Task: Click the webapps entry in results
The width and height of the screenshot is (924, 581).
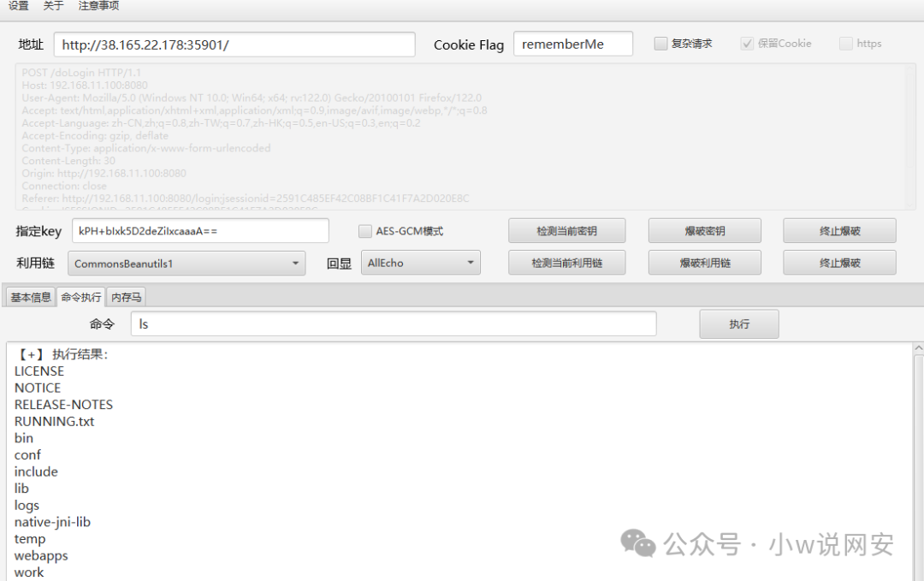Action: [x=41, y=555]
